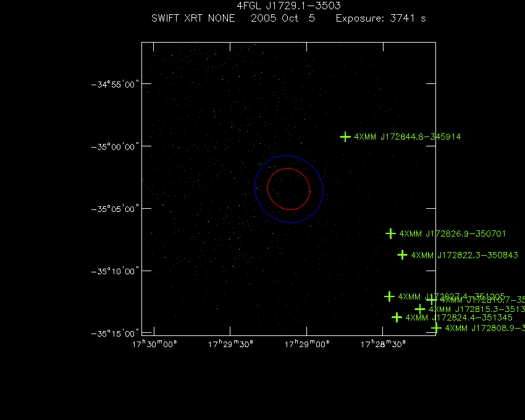Click the cross marker beside 4XMM J172826.9-350701

tap(390, 233)
